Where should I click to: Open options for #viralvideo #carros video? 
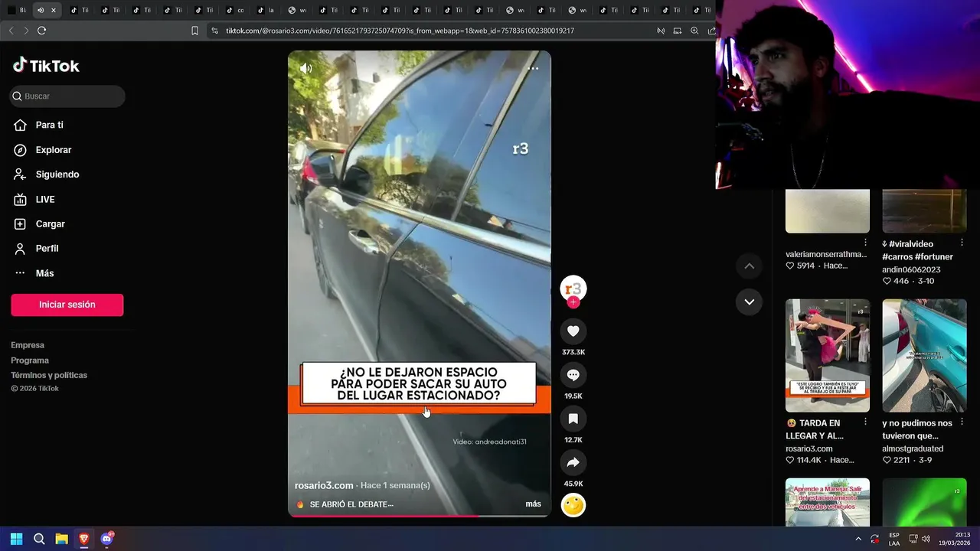tap(962, 243)
